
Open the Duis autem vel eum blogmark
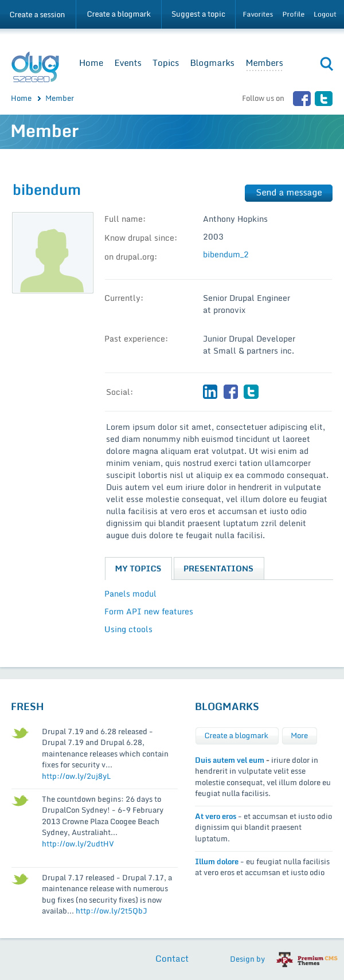[229, 761]
